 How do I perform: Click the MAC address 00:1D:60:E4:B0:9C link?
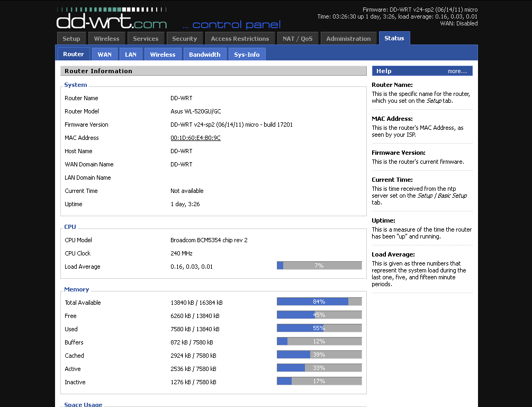pos(195,138)
